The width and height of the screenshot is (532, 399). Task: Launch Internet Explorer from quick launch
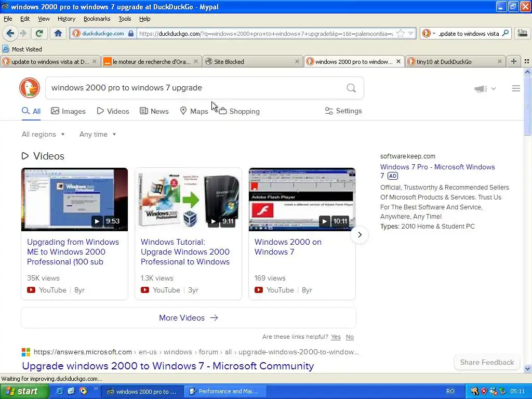tap(59, 391)
